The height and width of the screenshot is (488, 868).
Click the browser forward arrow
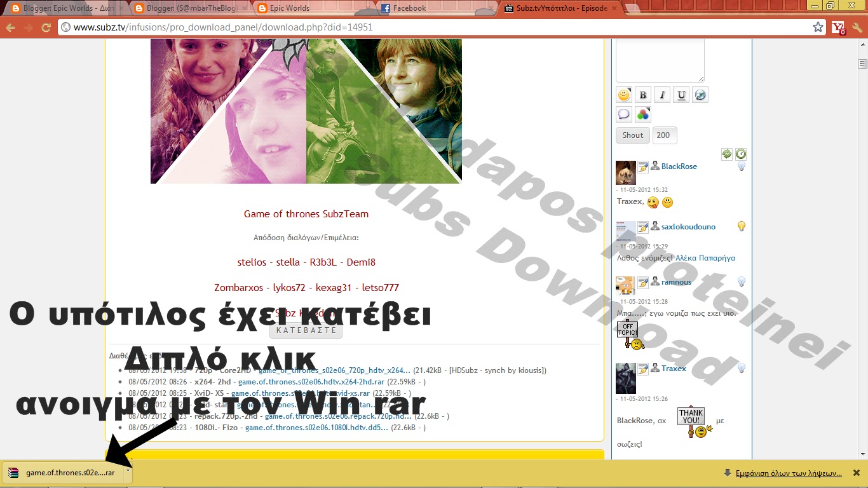tap(28, 27)
